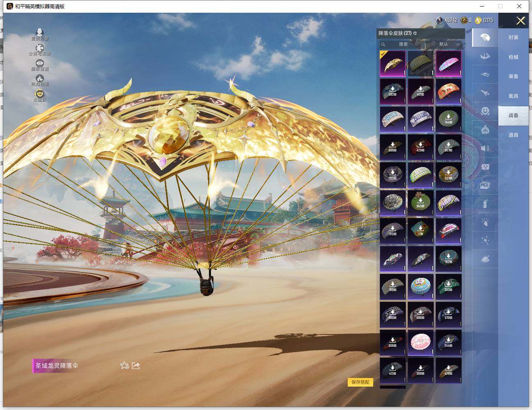Download the 744KB green parachute skin
The width and height of the screenshot is (532, 410).
pos(449,119)
